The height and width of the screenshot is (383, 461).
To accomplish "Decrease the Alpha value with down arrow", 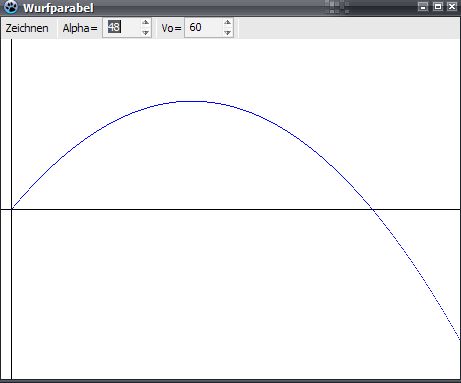I will pos(145,33).
